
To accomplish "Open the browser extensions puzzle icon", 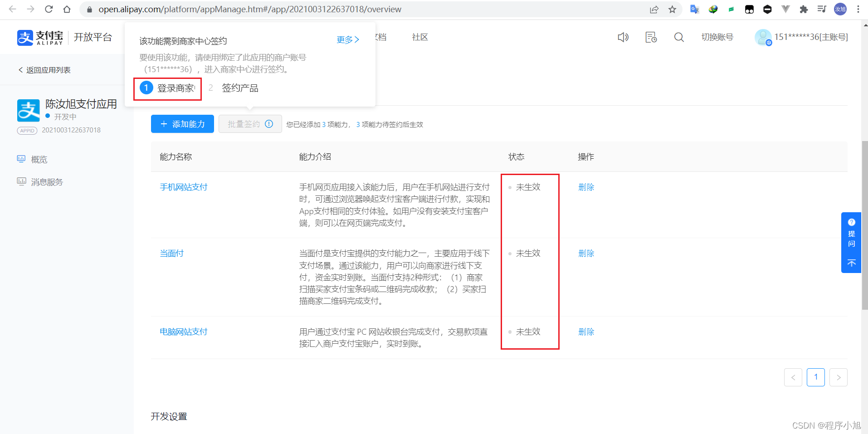I will pos(804,9).
